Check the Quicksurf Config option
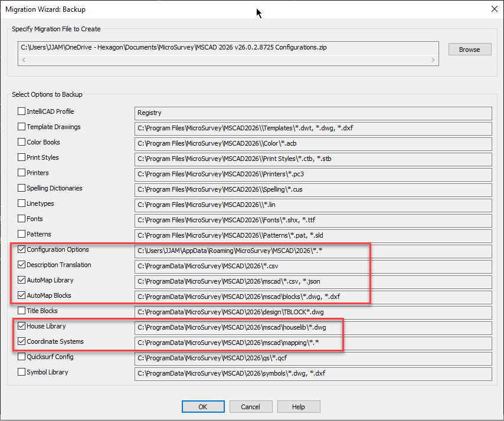The height and width of the screenshot is (421, 504). (22, 357)
